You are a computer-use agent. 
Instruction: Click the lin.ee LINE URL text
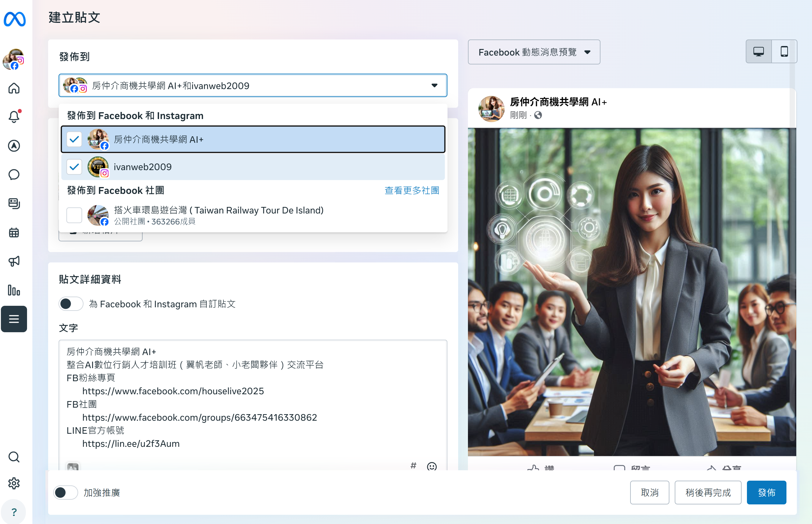click(x=131, y=444)
